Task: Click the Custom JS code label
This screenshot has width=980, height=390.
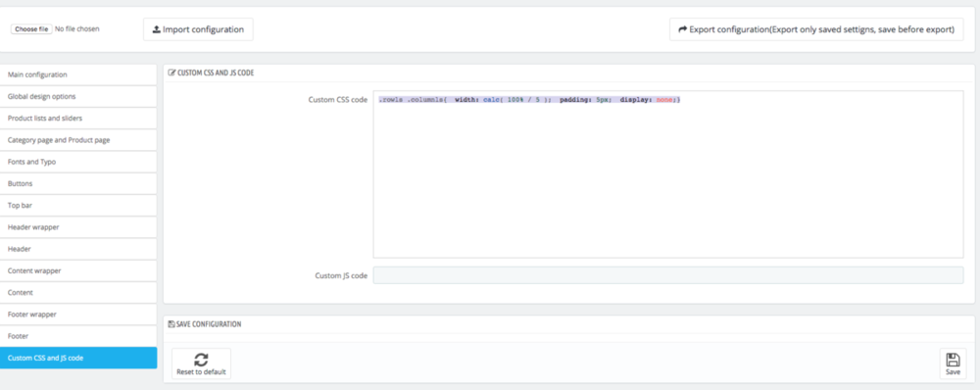Action: pos(341,275)
